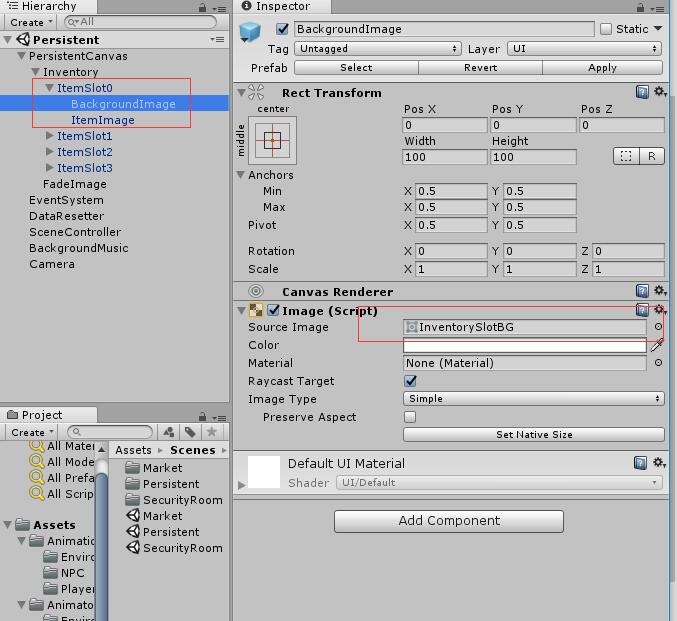Toggle the Image (Script) enabled checkbox
677x621 pixels.
click(x=273, y=310)
